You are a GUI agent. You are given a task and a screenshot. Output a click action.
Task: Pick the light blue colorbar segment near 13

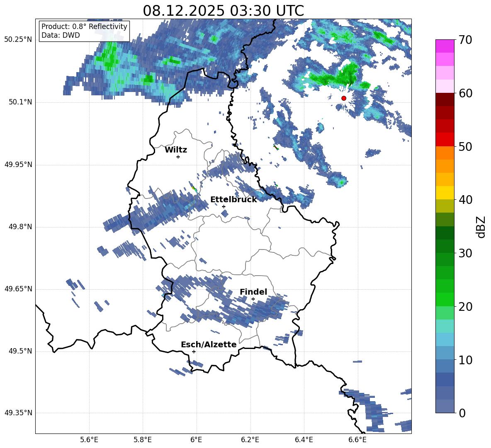[x=445, y=339]
